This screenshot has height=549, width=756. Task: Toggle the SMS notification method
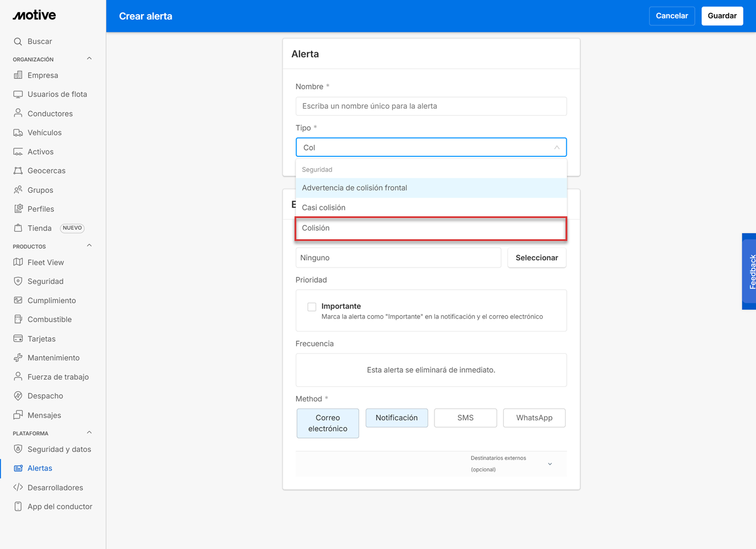(x=465, y=418)
